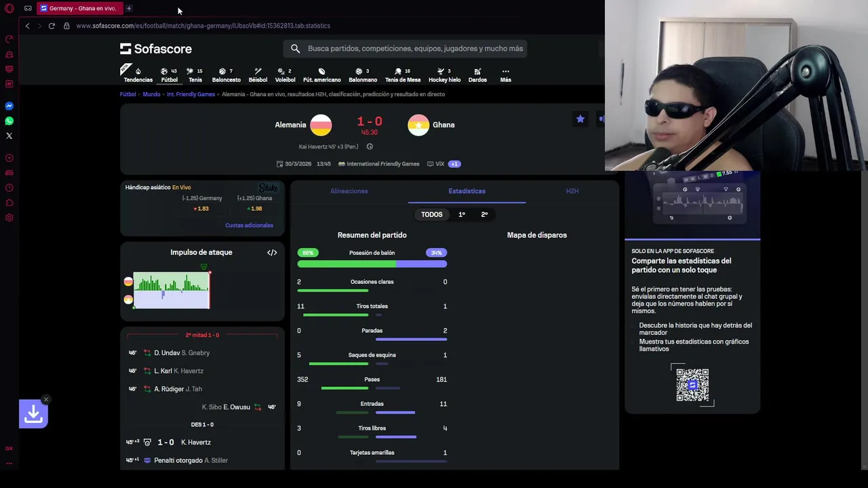Click the Penalti otorgado A. Stiller event

pyautogui.click(x=202, y=460)
